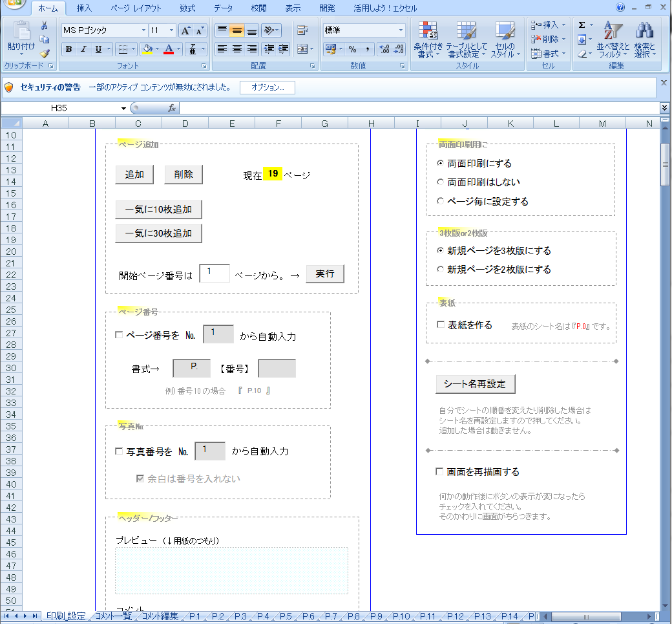
Task: Open the コメント編集 sheet tab
Action: coord(160,616)
